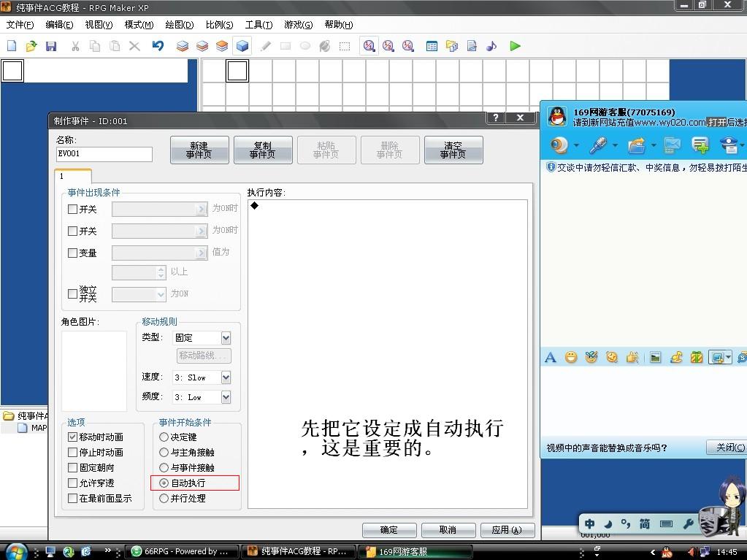Select the second map layer icon
This screenshot has height=560, width=747.
(x=202, y=46)
